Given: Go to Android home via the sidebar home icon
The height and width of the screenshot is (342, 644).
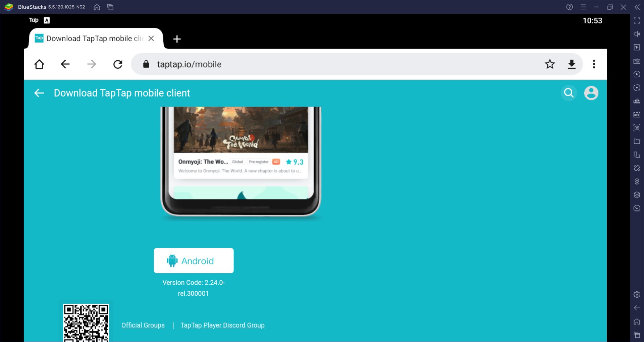Looking at the screenshot, I should click(637, 322).
